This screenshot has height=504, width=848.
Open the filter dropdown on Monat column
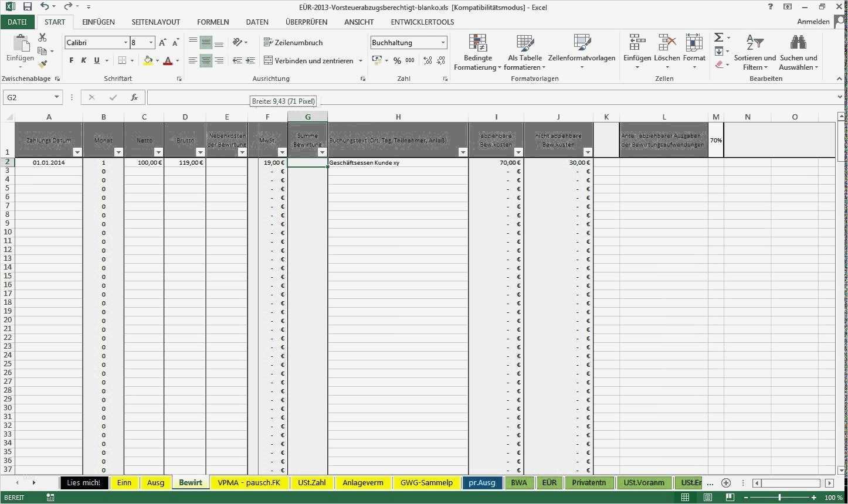pyautogui.click(x=117, y=152)
